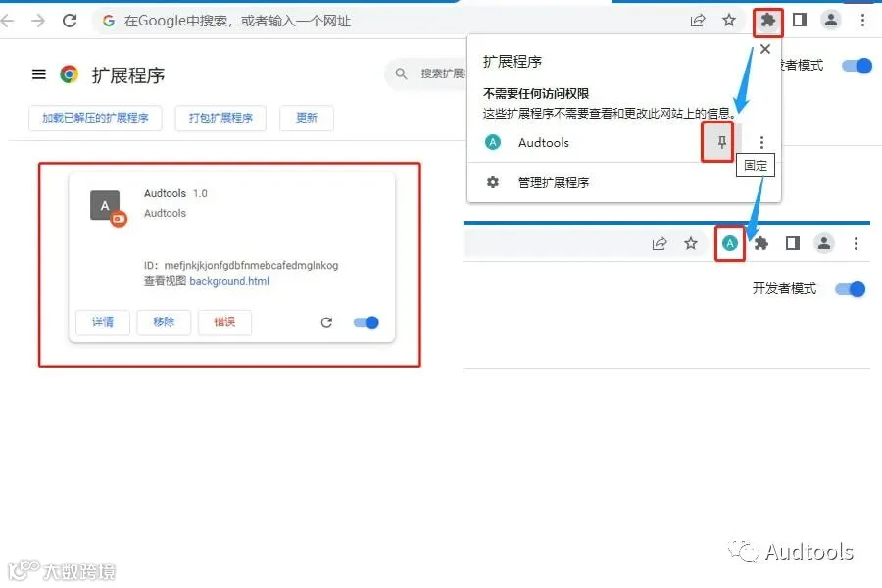The image size is (882, 588).
Task: Close the extensions popup with X
Action: click(x=765, y=49)
